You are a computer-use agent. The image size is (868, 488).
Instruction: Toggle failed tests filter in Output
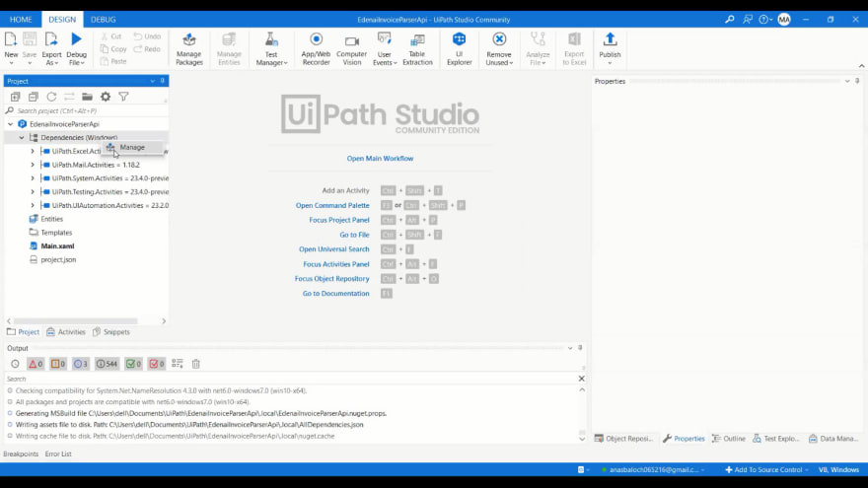(157, 364)
